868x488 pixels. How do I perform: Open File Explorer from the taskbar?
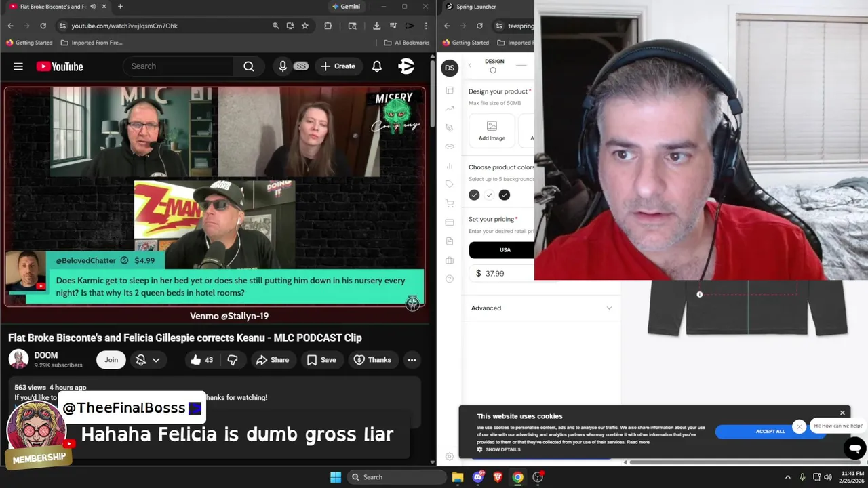tap(458, 477)
